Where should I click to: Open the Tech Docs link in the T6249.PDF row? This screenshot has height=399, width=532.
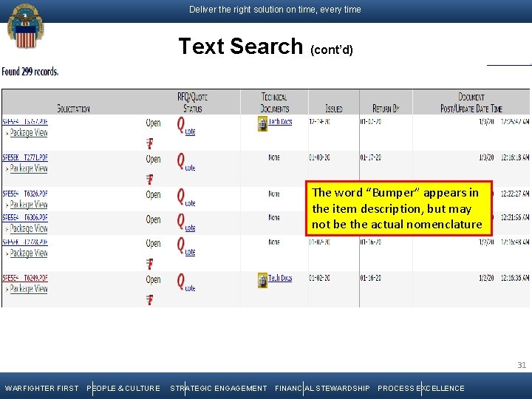280,278
